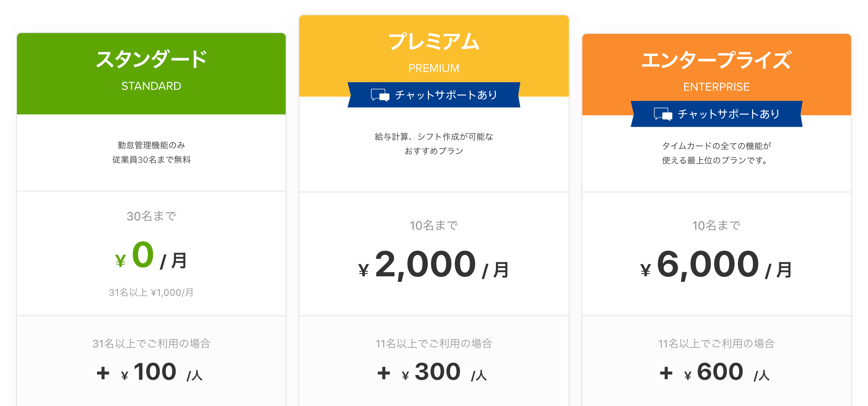Viewport: 868px width, 406px height.
Task: Click the chat bubble icon in Enterprise banner
Action: [x=663, y=114]
